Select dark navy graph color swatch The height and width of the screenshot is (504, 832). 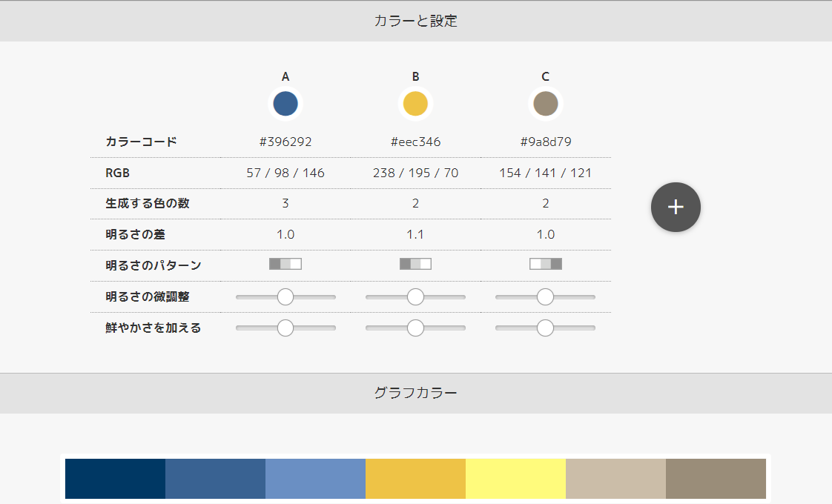point(115,479)
